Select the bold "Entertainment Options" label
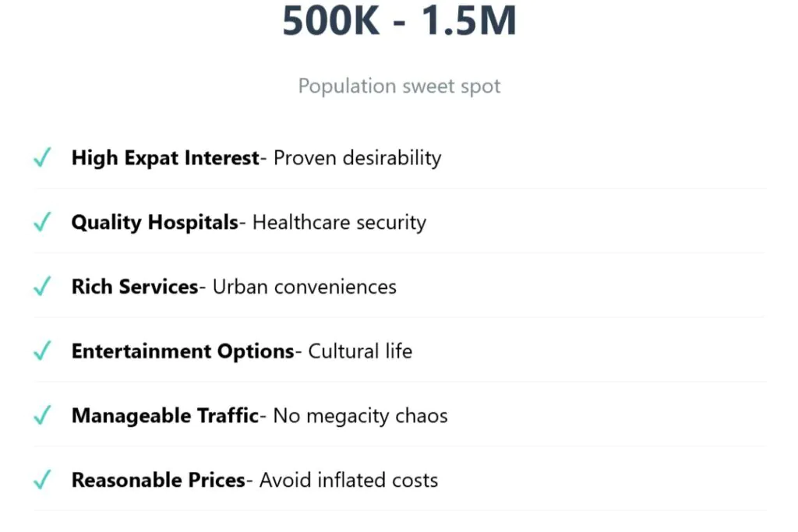 (182, 352)
